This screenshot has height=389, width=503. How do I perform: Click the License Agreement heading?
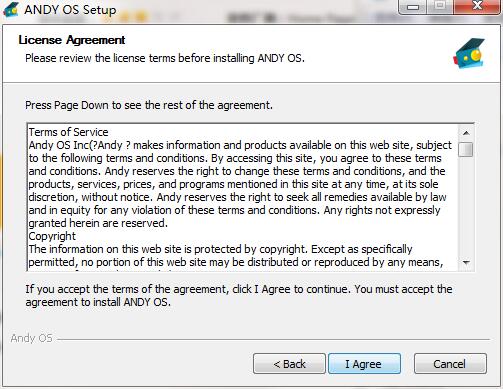point(72,40)
